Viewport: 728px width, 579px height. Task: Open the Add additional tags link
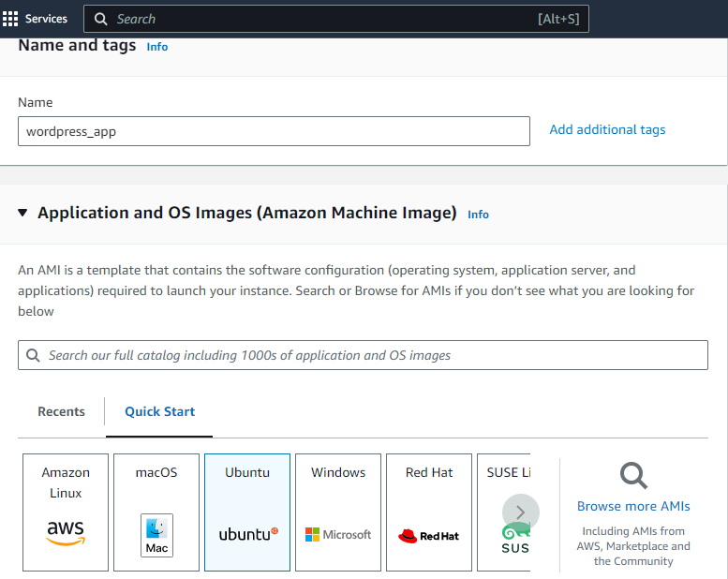[607, 129]
